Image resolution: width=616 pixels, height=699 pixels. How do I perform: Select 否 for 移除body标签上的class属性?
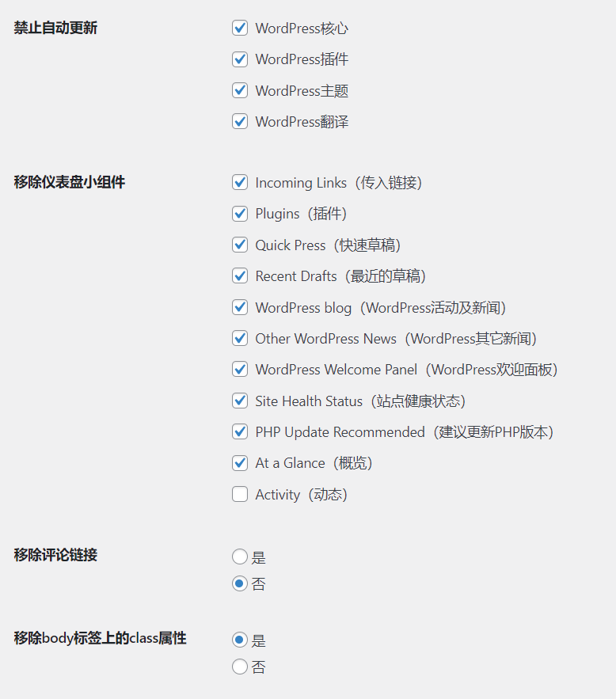coord(240,667)
